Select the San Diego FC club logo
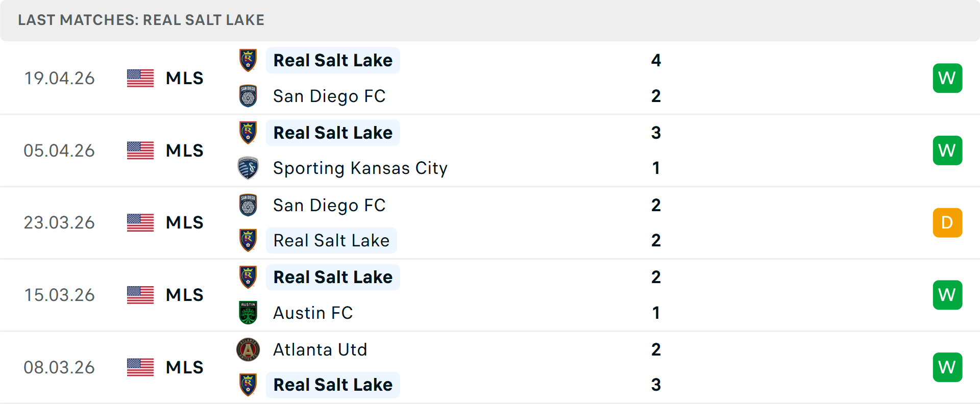The image size is (980, 404). [x=248, y=96]
